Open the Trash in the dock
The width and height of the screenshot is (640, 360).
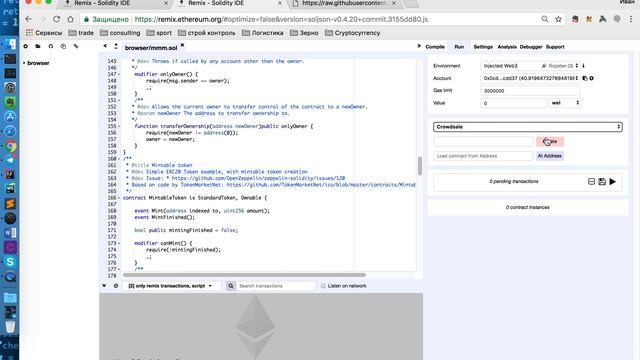[x=10, y=326]
